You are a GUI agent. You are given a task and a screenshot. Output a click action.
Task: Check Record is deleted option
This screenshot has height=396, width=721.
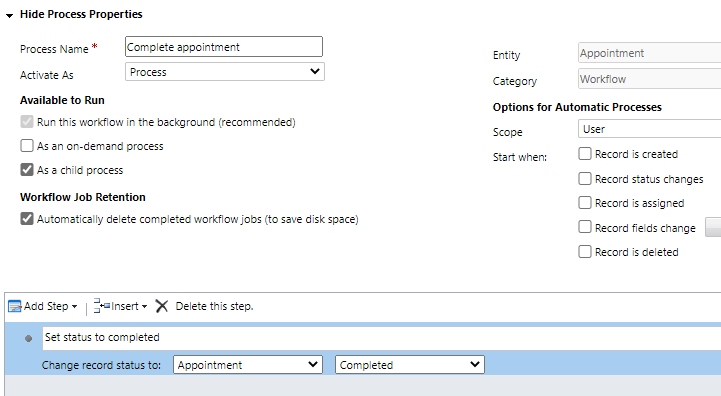coord(584,252)
